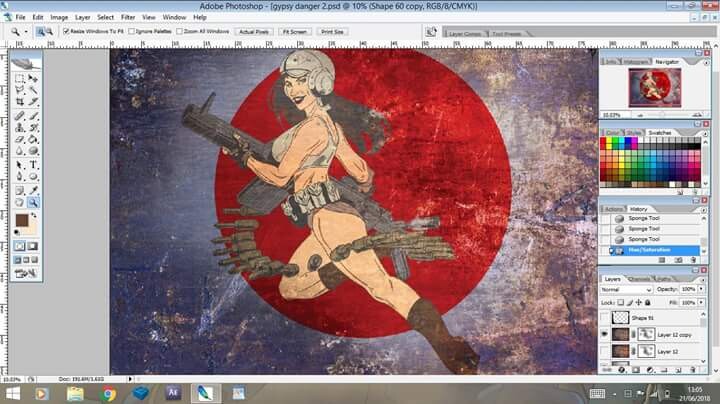Open Layers panel options menu arrow

[x=703, y=279]
